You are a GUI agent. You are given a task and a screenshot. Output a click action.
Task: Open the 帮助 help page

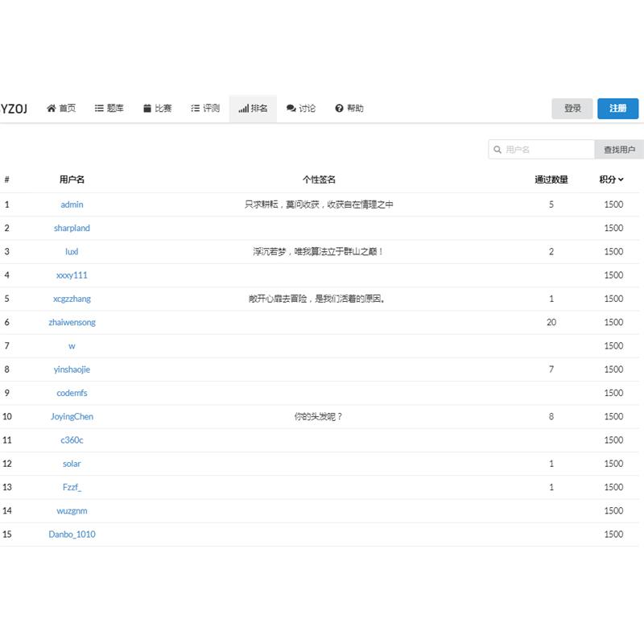(x=349, y=109)
